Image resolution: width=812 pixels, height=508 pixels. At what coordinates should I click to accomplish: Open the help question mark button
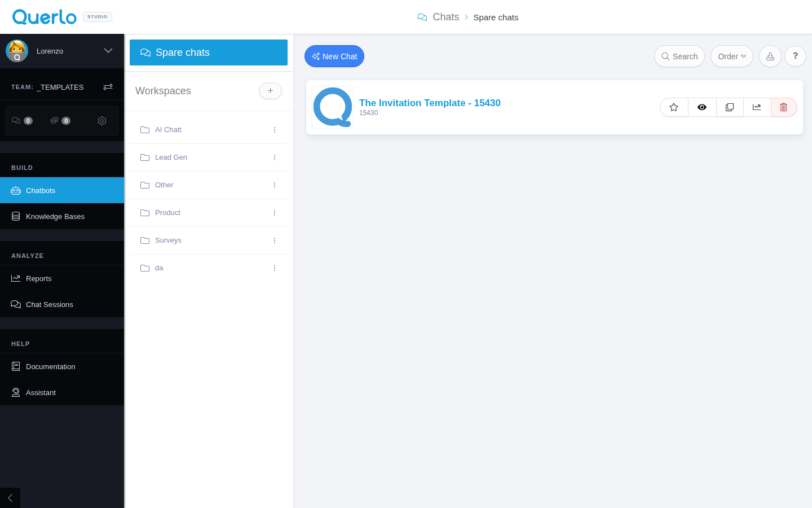point(796,56)
